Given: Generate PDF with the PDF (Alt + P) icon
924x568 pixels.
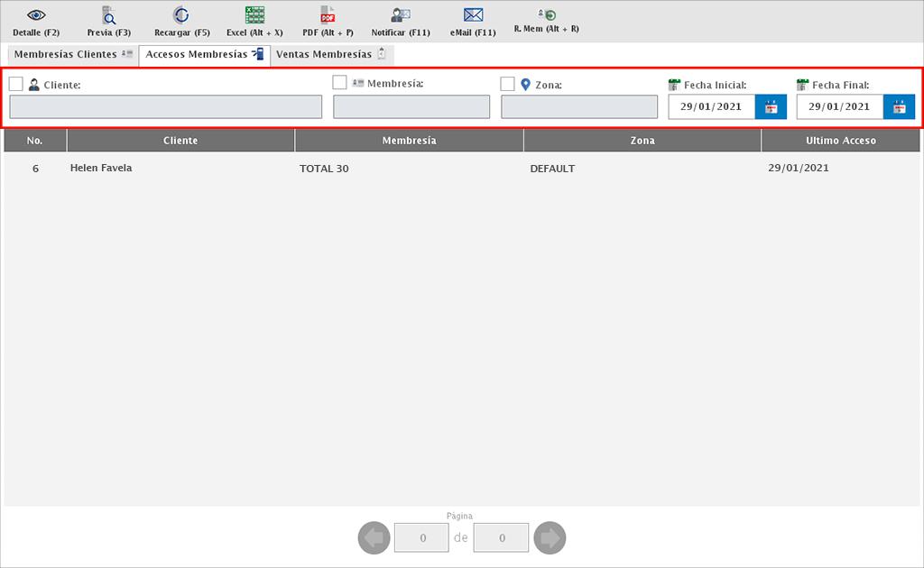Looking at the screenshot, I should coord(328,15).
